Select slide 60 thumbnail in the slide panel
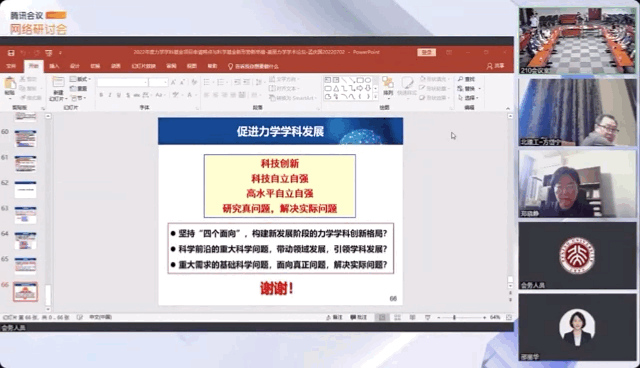The height and width of the screenshot is (368, 640). (25, 139)
